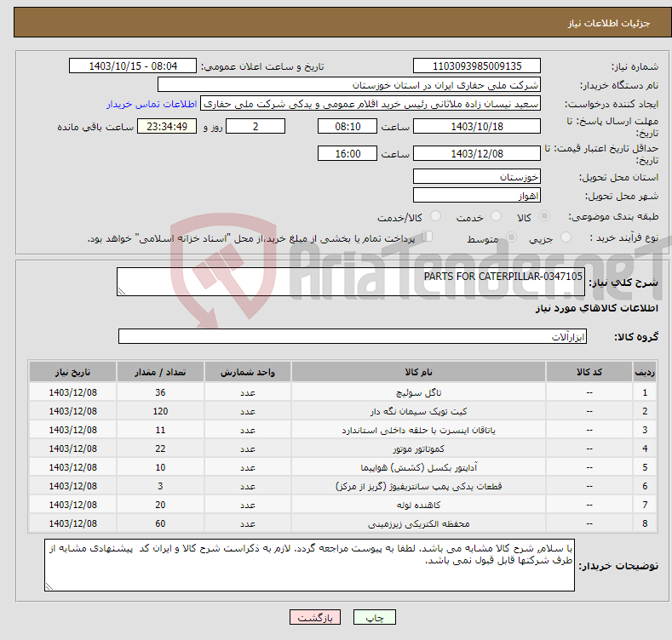The height and width of the screenshot is (640, 672).
Task: Click the شماره نیاز number field
Action: (x=477, y=66)
